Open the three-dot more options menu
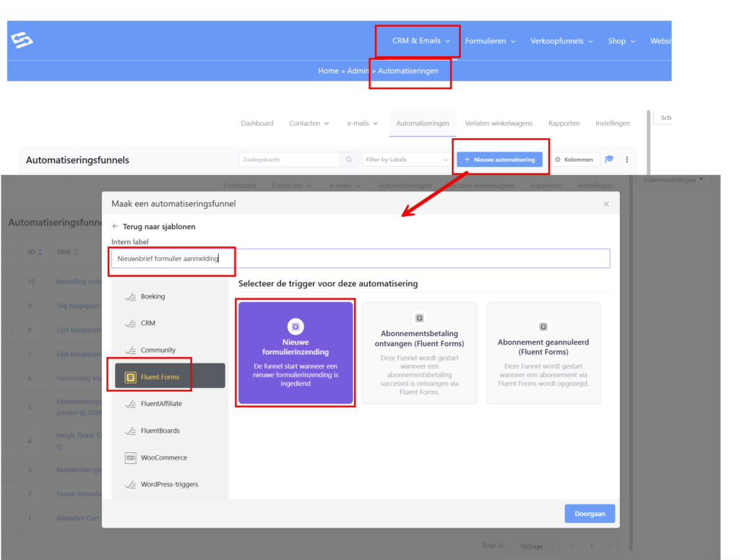Image resolution: width=740 pixels, height=560 pixels. click(x=627, y=160)
